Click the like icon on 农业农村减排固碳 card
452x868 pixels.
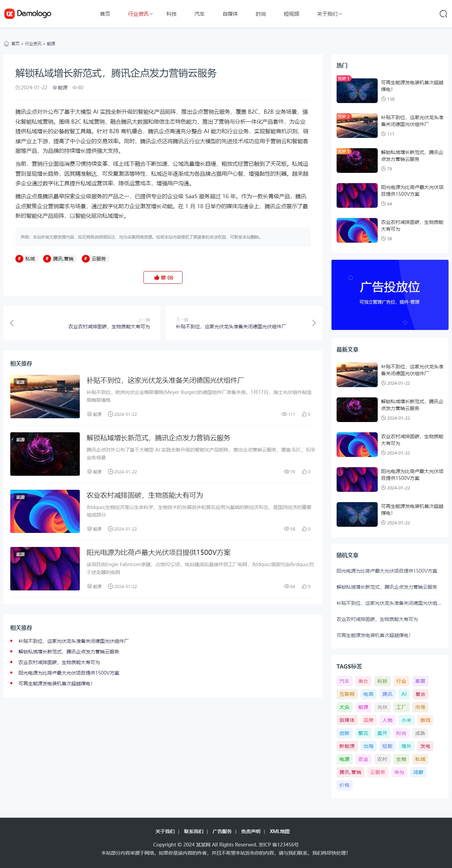(x=304, y=529)
